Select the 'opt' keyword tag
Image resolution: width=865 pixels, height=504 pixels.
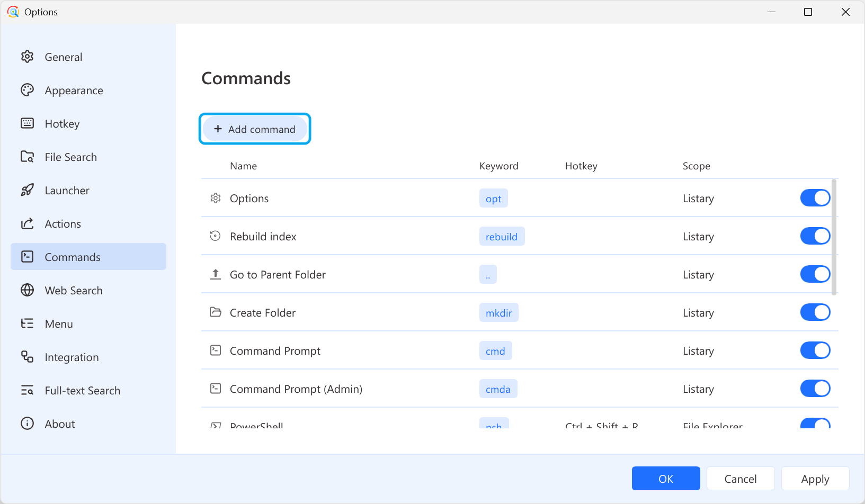click(494, 199)
